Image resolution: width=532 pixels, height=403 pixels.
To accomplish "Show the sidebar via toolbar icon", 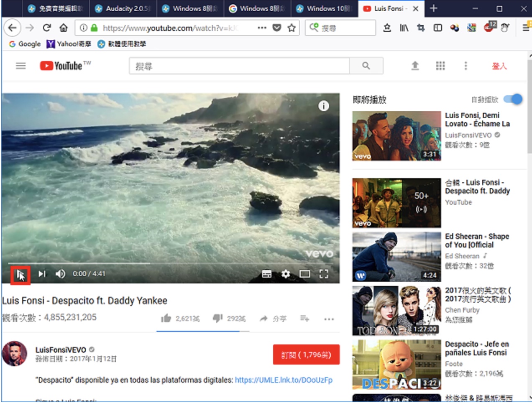I will [x=437, y=28].
